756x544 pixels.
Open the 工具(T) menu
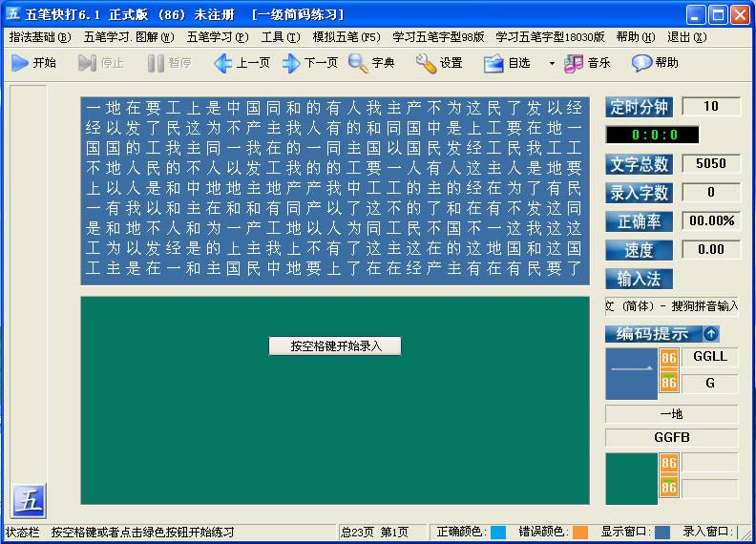[x=281, y=37]
